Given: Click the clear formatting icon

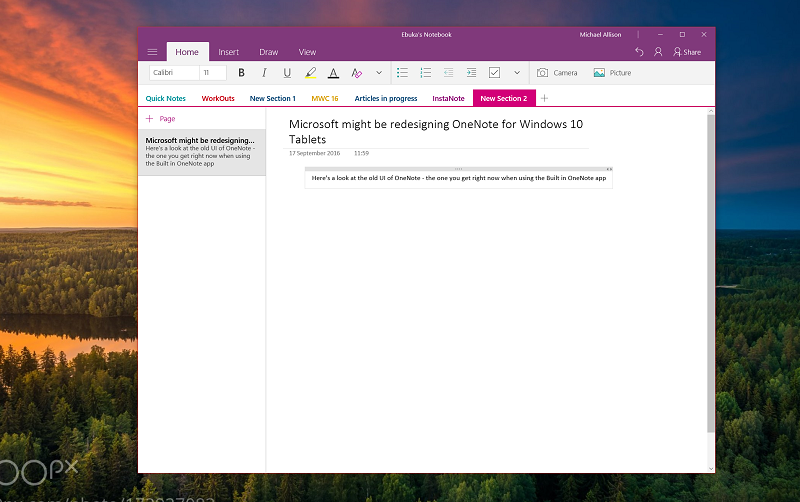Looking at the screenshot, I should 356,73.
